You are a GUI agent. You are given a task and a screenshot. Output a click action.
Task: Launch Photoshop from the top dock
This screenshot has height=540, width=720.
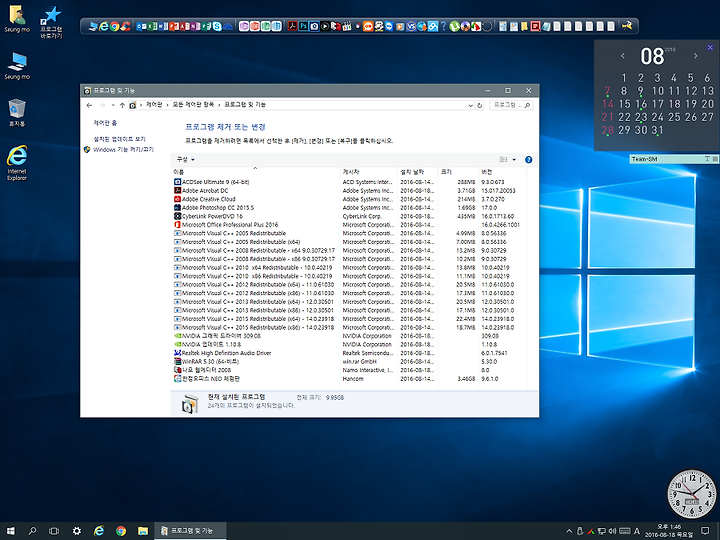click(303, 26)
